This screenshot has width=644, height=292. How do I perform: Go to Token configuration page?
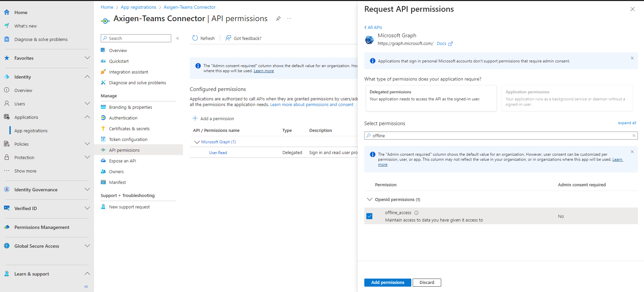tap(128, 139)
